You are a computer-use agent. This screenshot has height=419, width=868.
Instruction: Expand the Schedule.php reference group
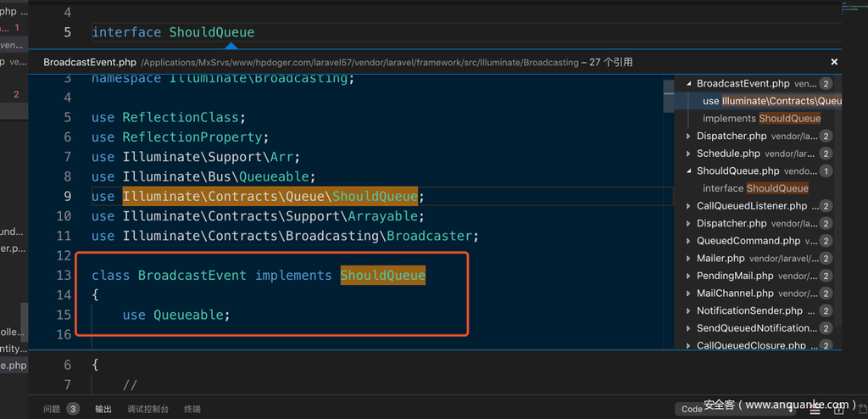[x=688, y=154]
